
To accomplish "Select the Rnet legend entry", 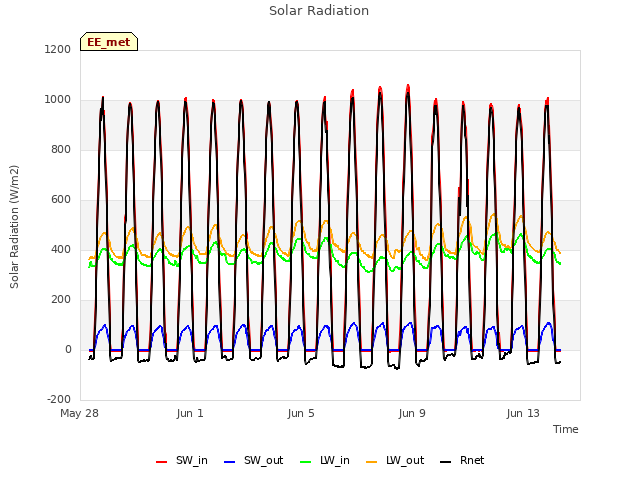I will pos(462,460).
